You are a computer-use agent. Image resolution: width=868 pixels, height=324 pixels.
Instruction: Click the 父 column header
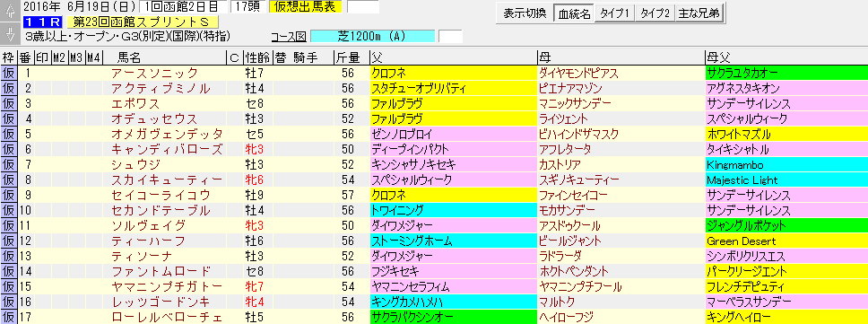tap(454, 57)
